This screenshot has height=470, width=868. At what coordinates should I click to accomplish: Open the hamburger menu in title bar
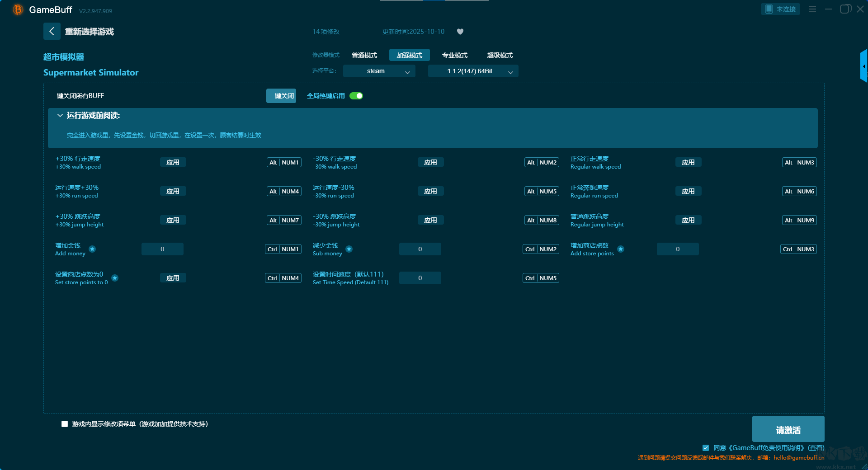point(812,9)
